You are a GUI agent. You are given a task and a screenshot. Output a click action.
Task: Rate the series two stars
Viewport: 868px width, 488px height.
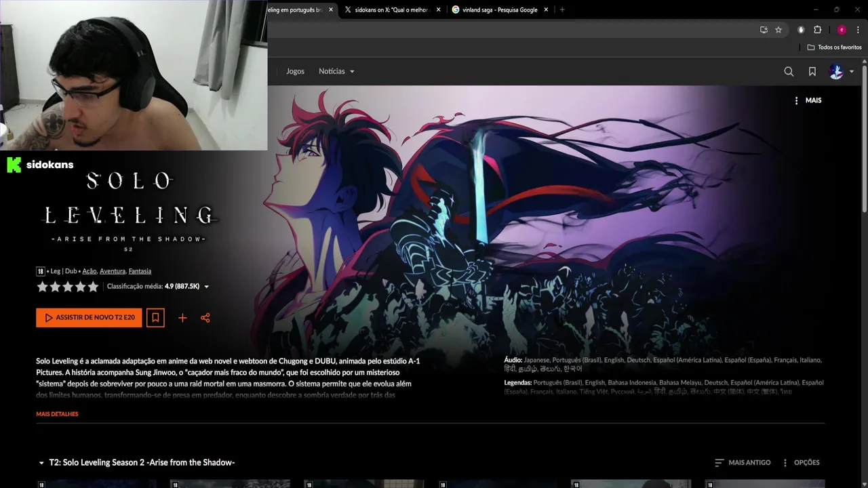coord(55,287)
